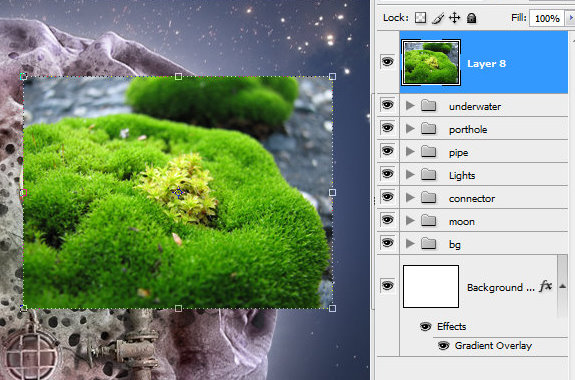
Task: Select the porthole layer name
Action: (468, 129)
